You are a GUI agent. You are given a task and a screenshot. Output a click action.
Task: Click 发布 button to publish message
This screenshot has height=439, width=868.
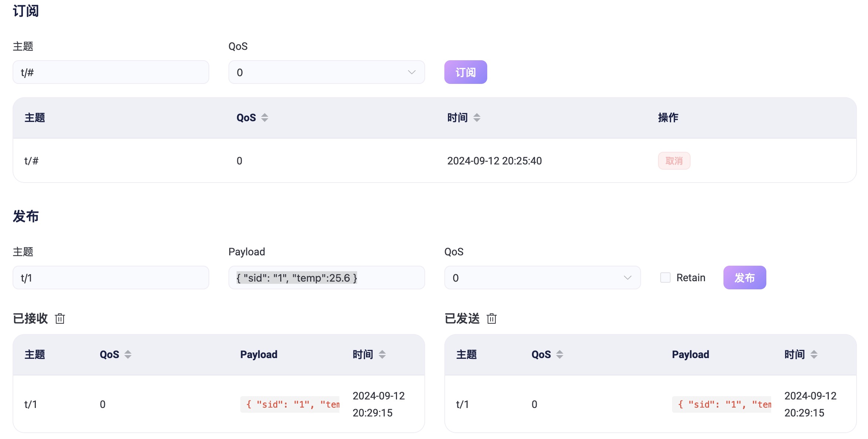(x=746, y=278)
